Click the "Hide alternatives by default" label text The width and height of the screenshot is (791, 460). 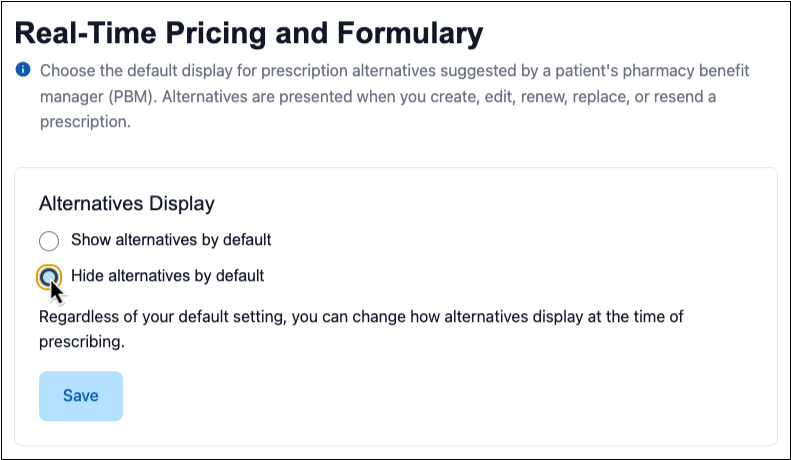tap(167, 276)
